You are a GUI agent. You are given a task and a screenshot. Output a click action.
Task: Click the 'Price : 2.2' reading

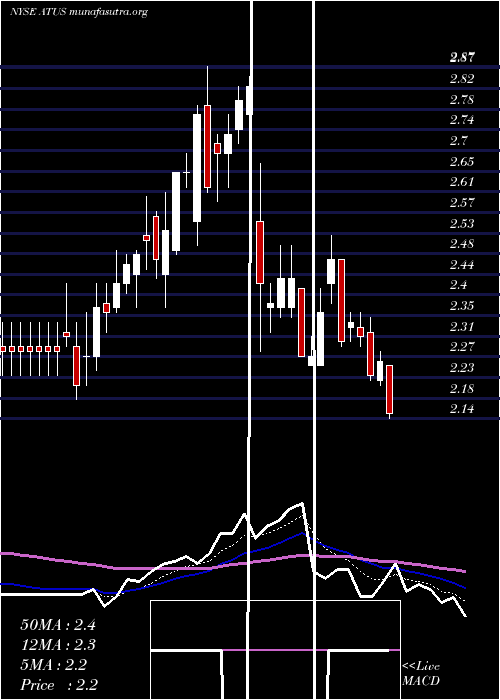(x=59, y=685)
